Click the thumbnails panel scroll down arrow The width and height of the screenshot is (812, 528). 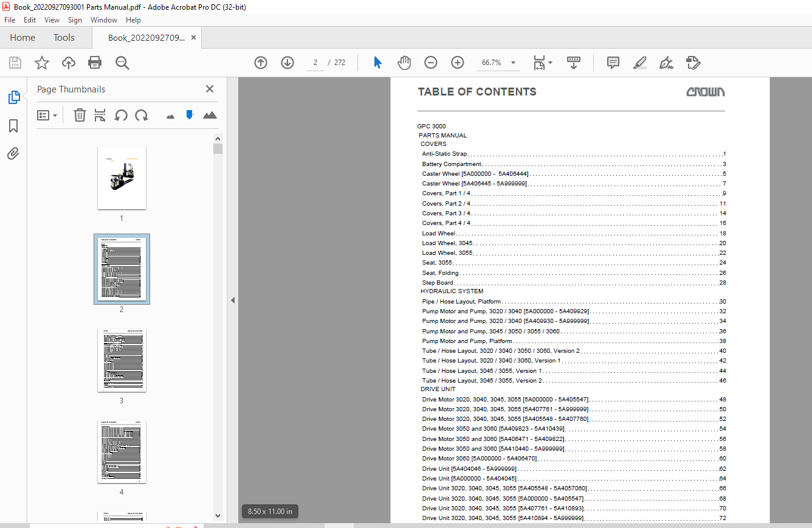tap(218, 516)
